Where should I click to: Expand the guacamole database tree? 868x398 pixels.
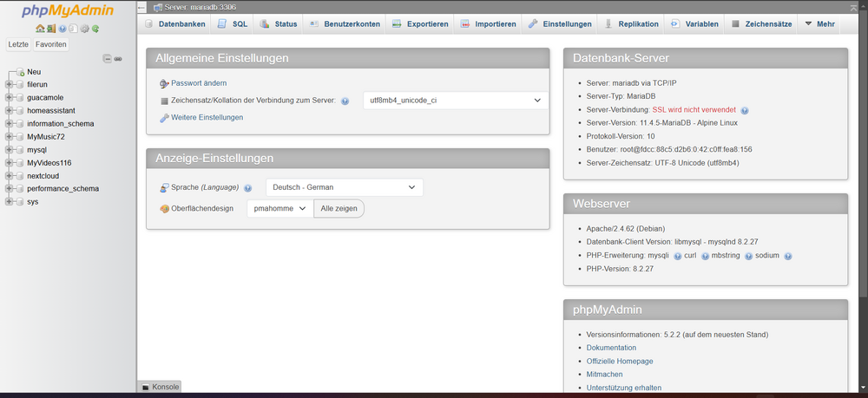(9, 97)
